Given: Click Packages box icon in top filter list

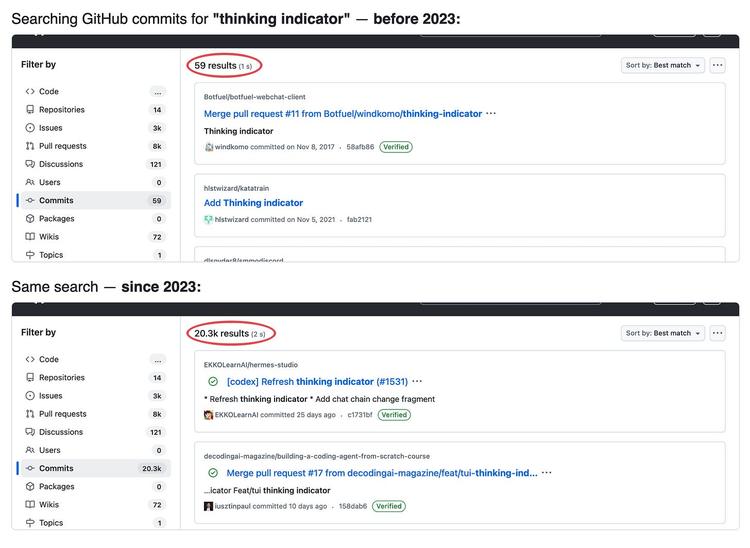Looking at the screenshot, I should click(x=30, y=219).
